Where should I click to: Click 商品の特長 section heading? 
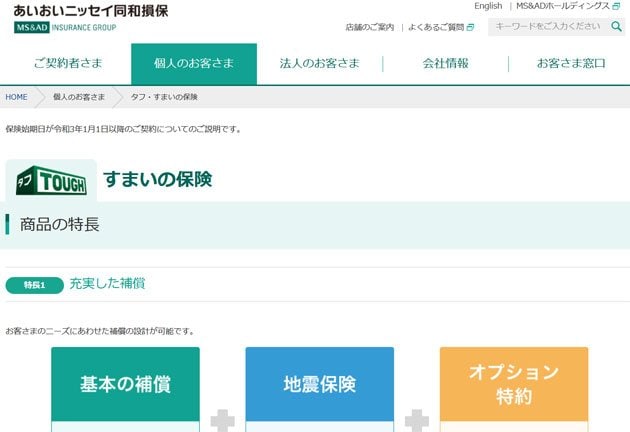click(x=59, y=224)
